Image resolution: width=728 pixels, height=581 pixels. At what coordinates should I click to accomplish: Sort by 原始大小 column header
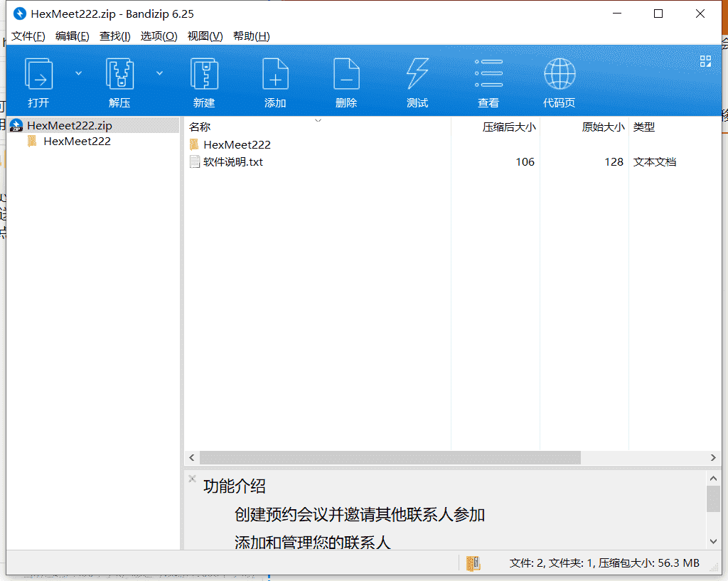(603, 127)
